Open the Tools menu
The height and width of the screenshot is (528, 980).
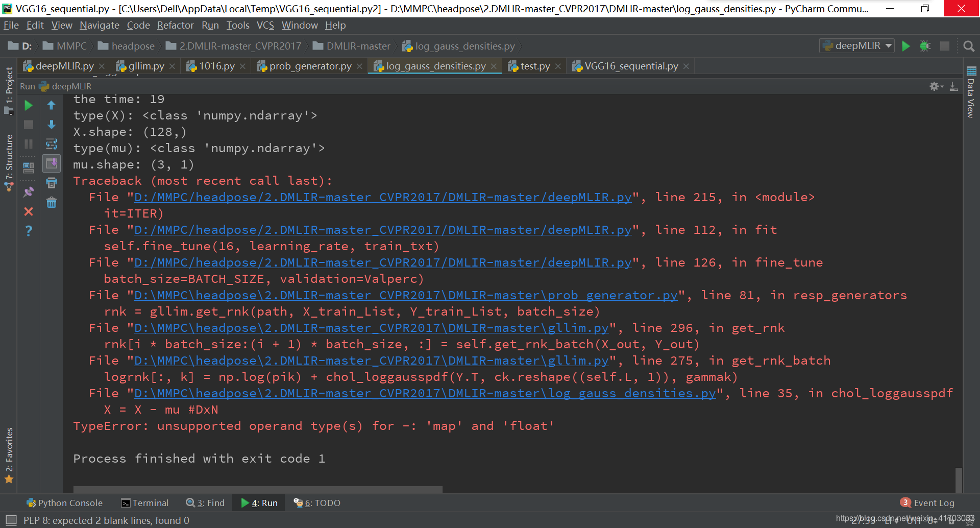point(238,25)
